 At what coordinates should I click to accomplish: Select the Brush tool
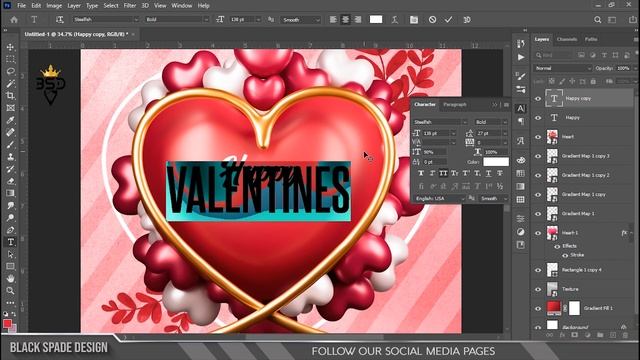coord(10,145)
